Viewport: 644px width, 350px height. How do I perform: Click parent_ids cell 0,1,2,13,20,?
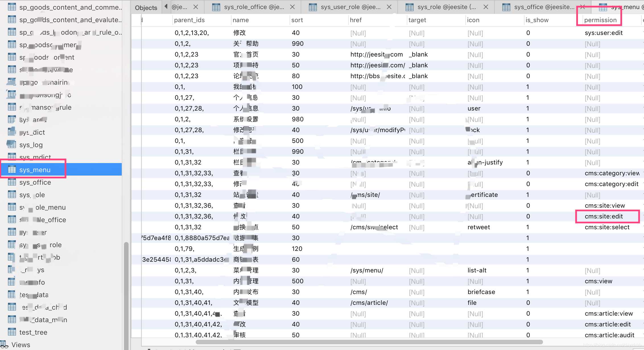201,33
